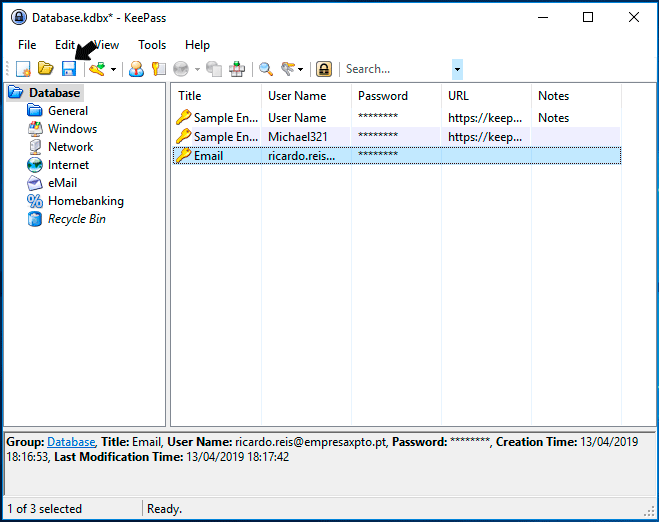Viewport: 659px width, 522px height.
Task: Select the Network group
Action: point(71,147)
